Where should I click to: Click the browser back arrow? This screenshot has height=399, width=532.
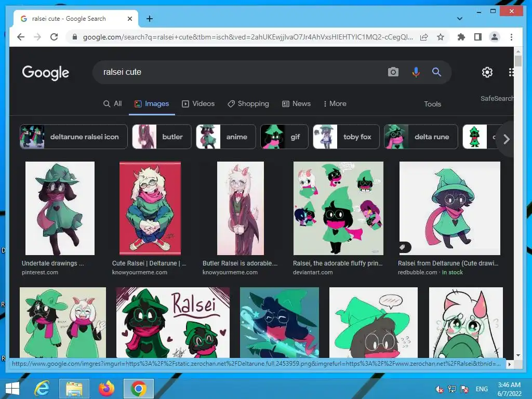21,37
